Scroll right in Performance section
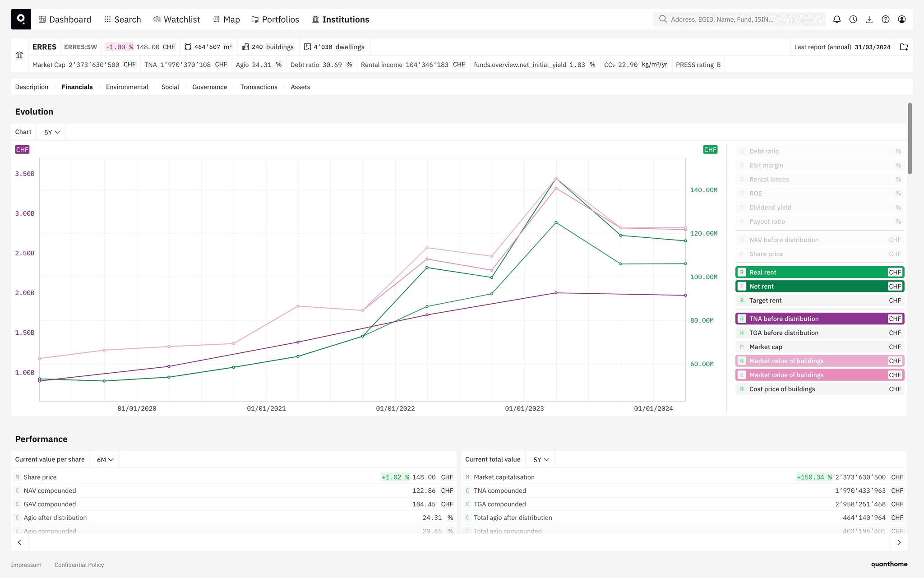 [899, 542]
